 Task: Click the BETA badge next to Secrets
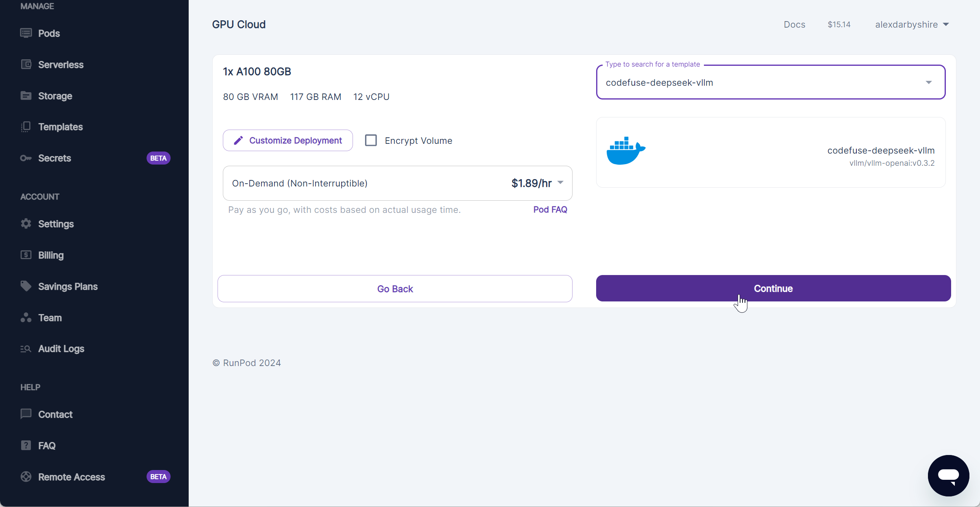click(158, 158)
